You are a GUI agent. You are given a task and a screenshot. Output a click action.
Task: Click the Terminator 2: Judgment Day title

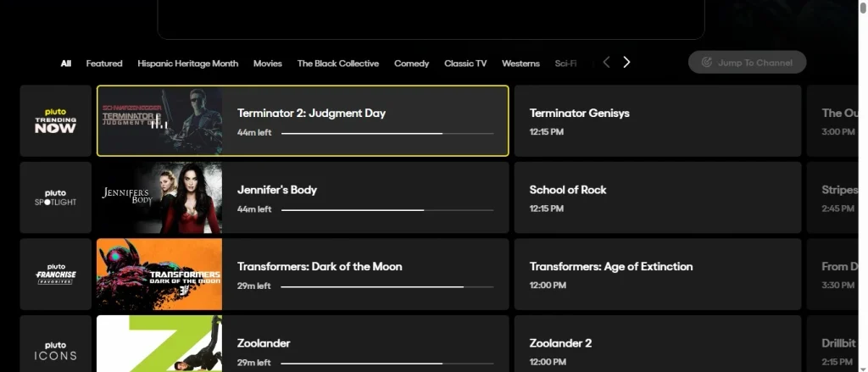[x=311, y=113]
